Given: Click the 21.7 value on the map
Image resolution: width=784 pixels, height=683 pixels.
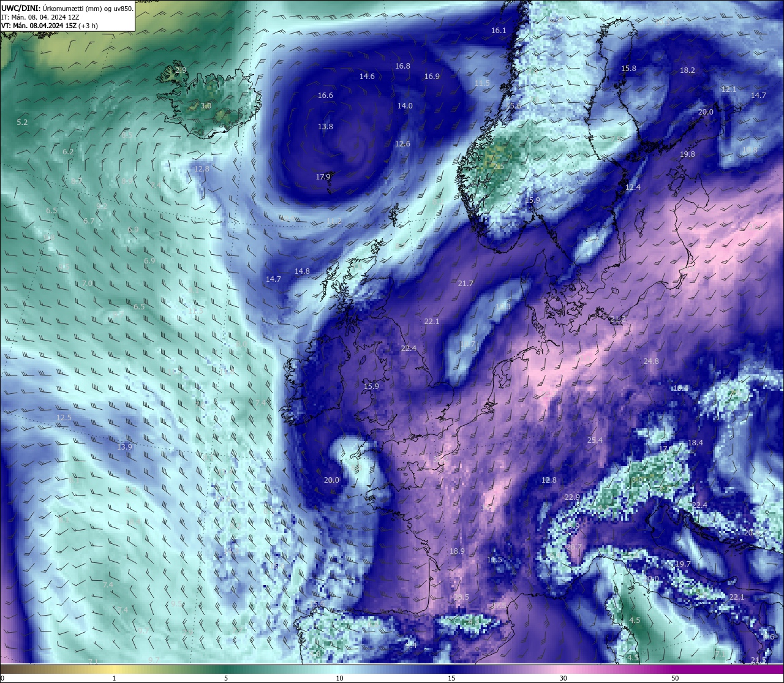Looking at the screenshot, I should point(466,284).
